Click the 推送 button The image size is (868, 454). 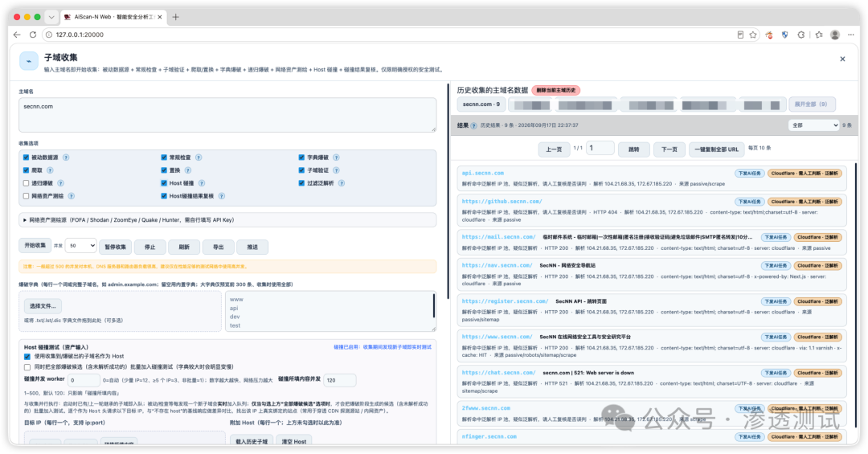click(x=252, y=247)
